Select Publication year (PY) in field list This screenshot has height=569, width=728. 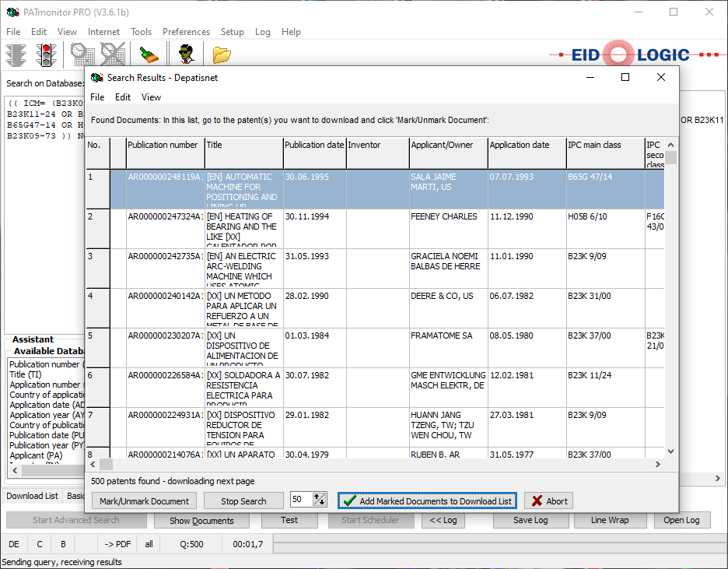(x=47, y=445)
